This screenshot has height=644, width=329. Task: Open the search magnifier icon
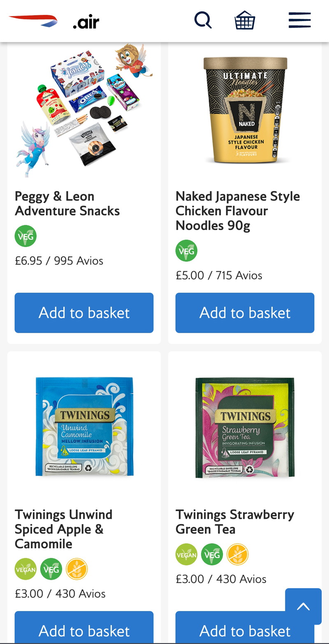[203, 20]
